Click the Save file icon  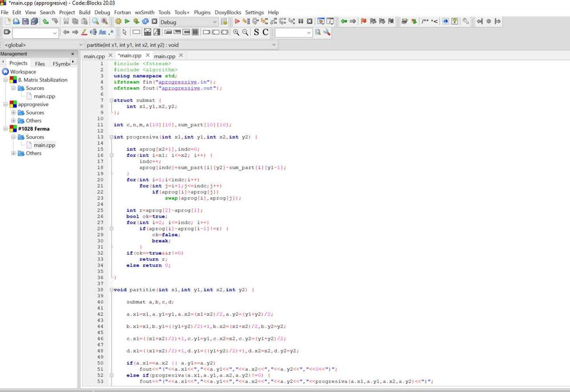tap(25, 22)
